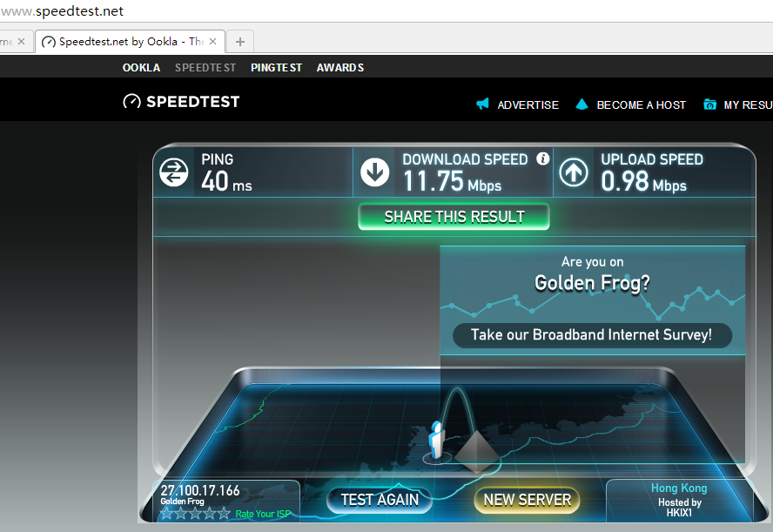Click the upload speed arrow icon
Image resolution: width=773 pixels, height=532 pixels.
(574, 172)
